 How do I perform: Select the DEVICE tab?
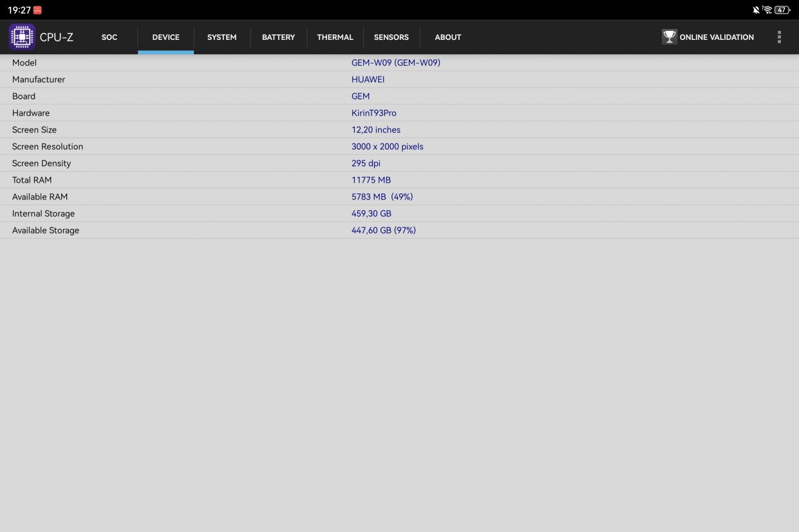click(x=165, y=37)
